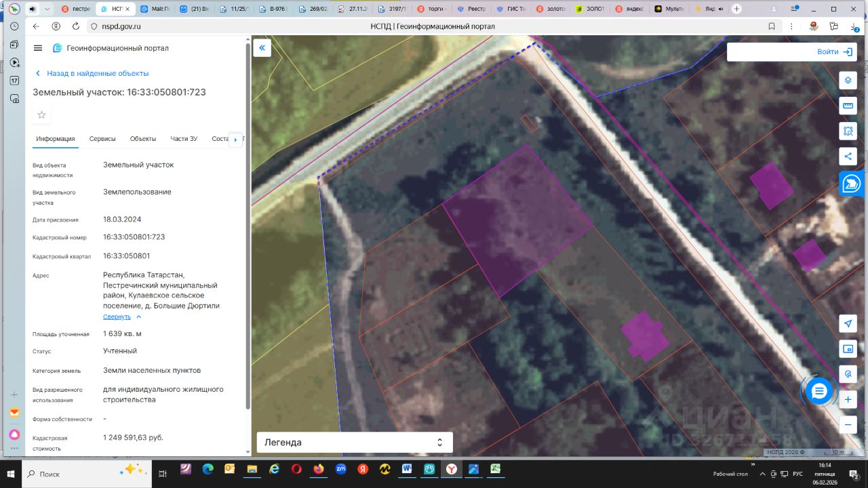Share the current map view
The width and height of the screenshot is (868, 488).
(848, 156)
